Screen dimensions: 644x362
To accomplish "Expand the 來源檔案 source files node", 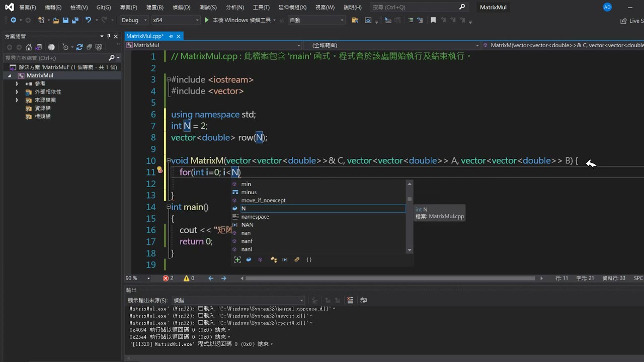I will coord(17,100).
